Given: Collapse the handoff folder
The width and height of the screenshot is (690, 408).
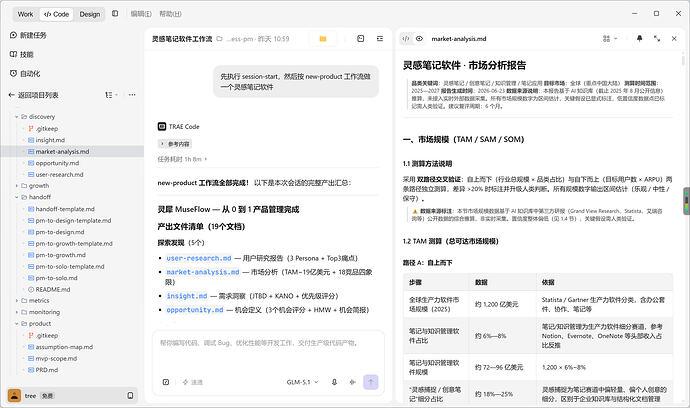Looking at the screenshot, I should tap(17, 197).
